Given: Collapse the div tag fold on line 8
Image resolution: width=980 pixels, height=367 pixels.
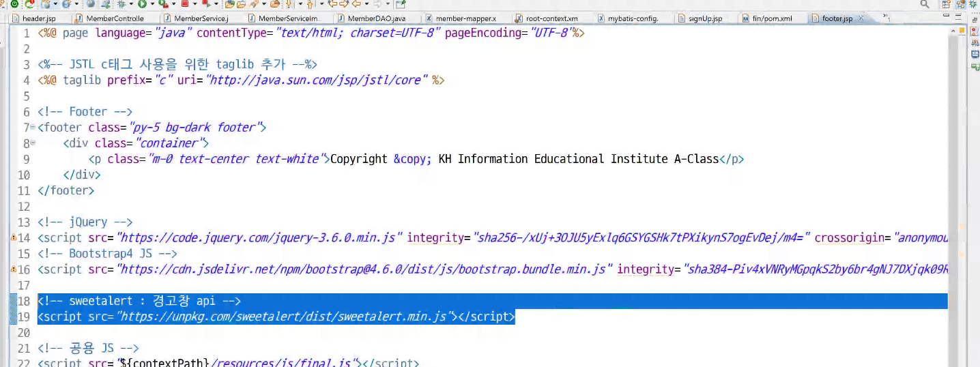Looking at the screenshot, I should tap(32, 143).
